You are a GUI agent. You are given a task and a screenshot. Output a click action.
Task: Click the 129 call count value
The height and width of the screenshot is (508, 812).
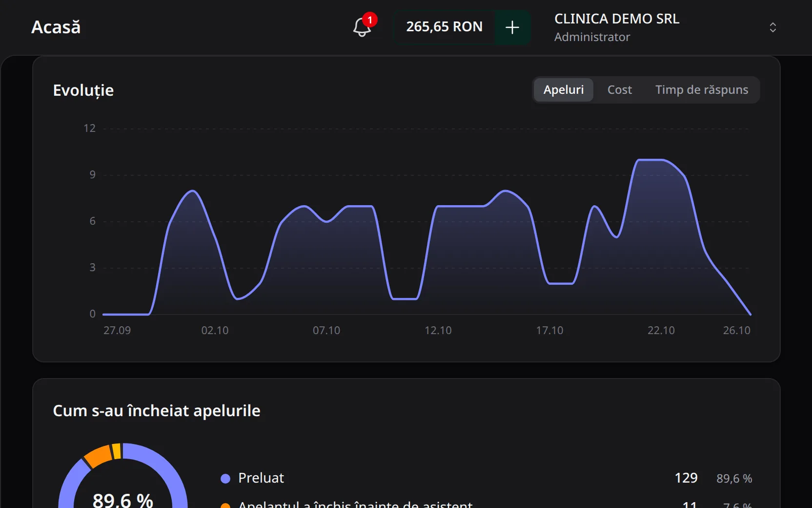click(686, 478)
